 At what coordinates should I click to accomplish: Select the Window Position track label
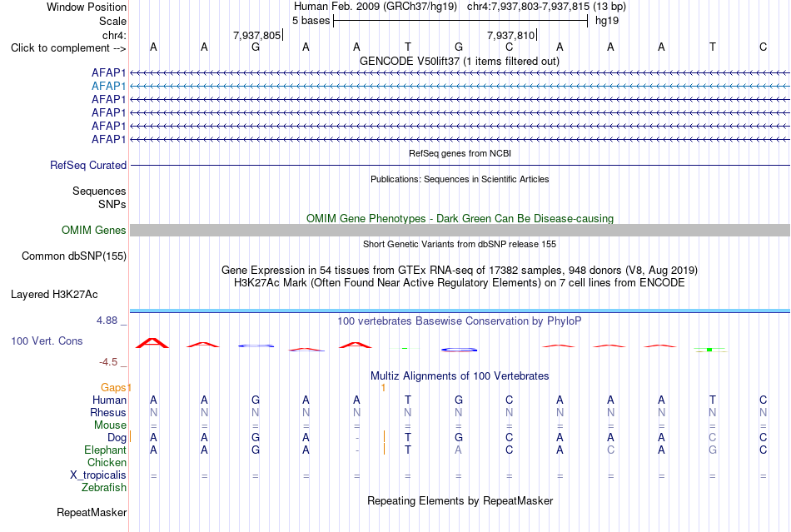point(87,7)
